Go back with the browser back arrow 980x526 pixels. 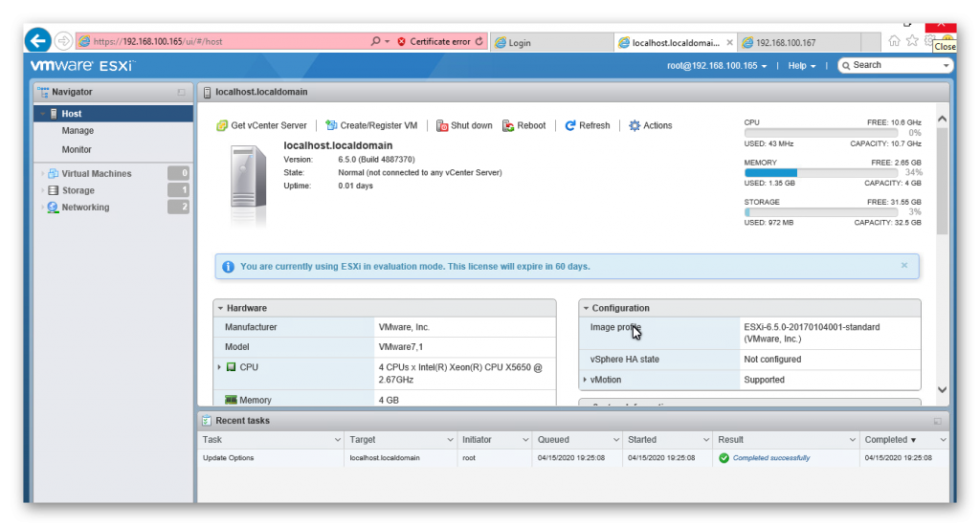37,41
